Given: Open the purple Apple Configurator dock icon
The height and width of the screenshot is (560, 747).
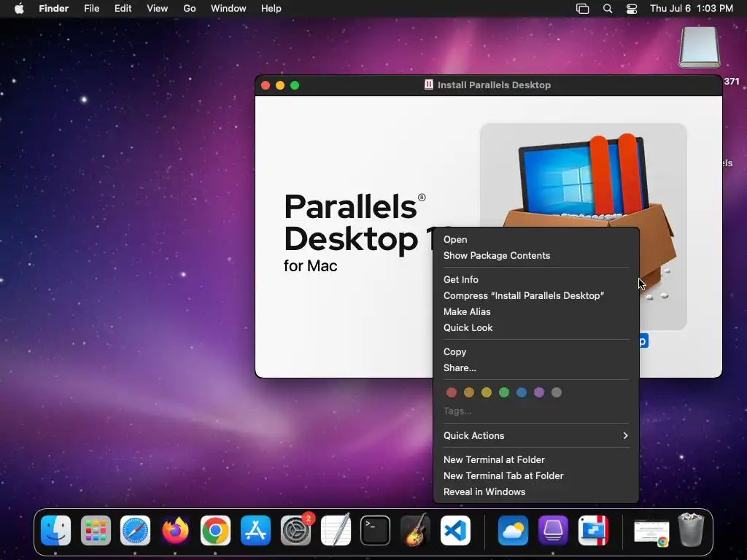Looking at the screenshot, I should pos(553,530).
